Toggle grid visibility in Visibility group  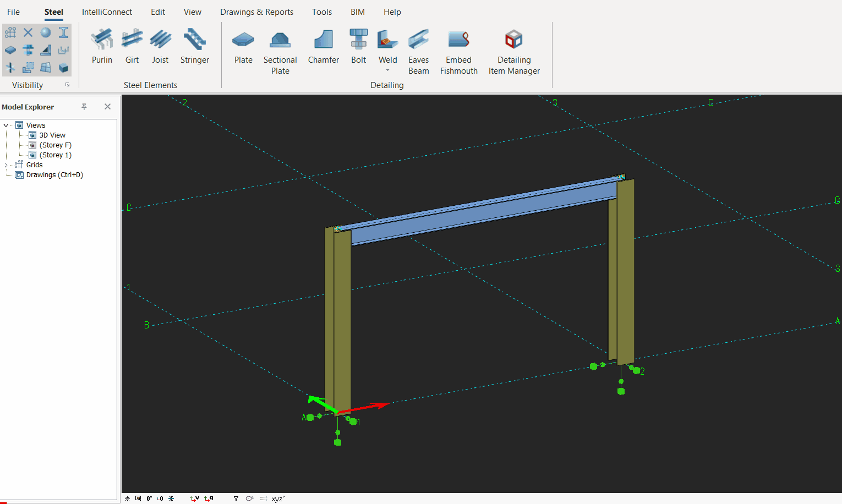[10, 33]
